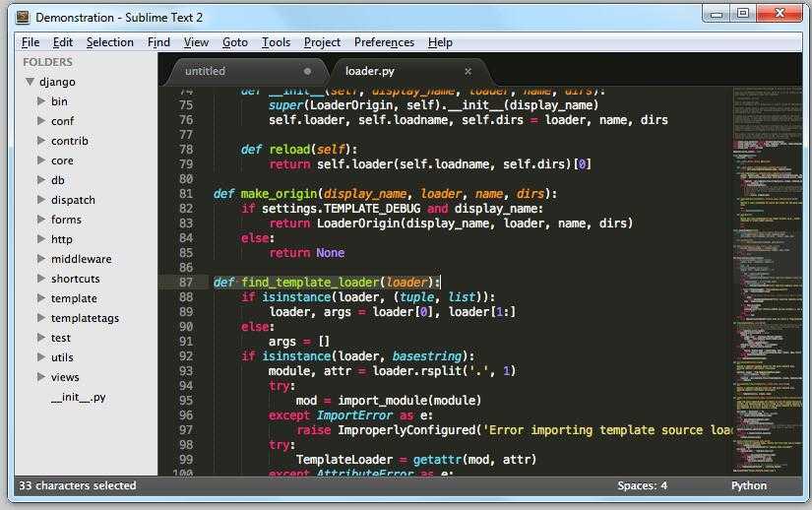Change indentation via Spaces: 4
Image resolution: width=812 pixels, height=510 pixels.
pyautogui.click(x=642, y=485)
